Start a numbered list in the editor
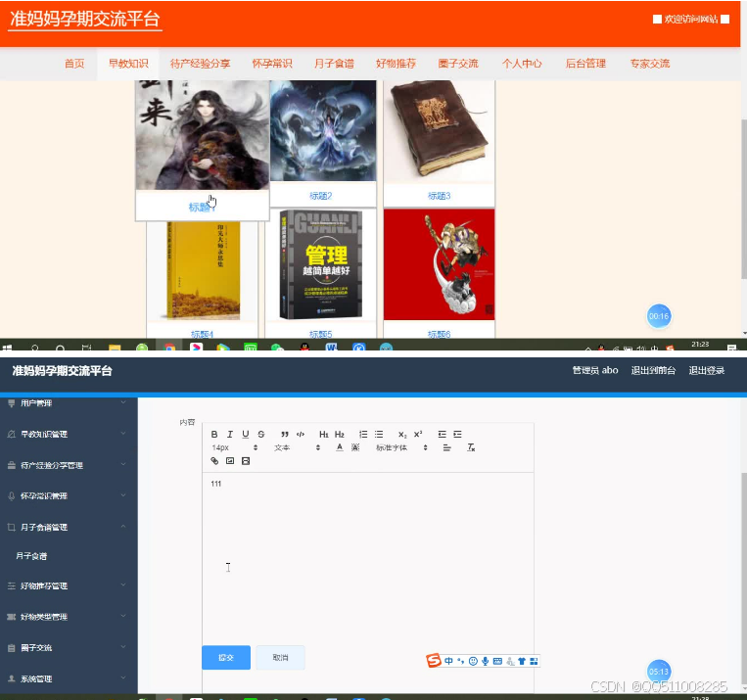 click(363, 434)
